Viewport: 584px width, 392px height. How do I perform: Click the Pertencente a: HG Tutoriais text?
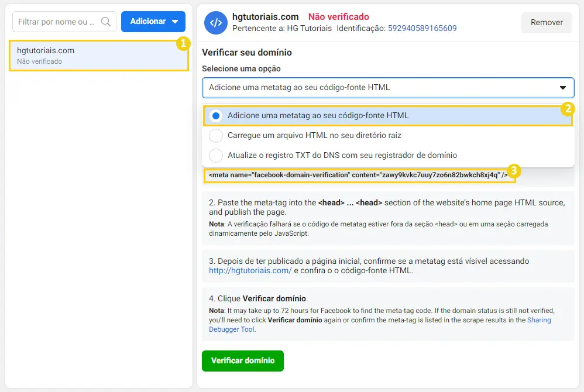[282, 28]
